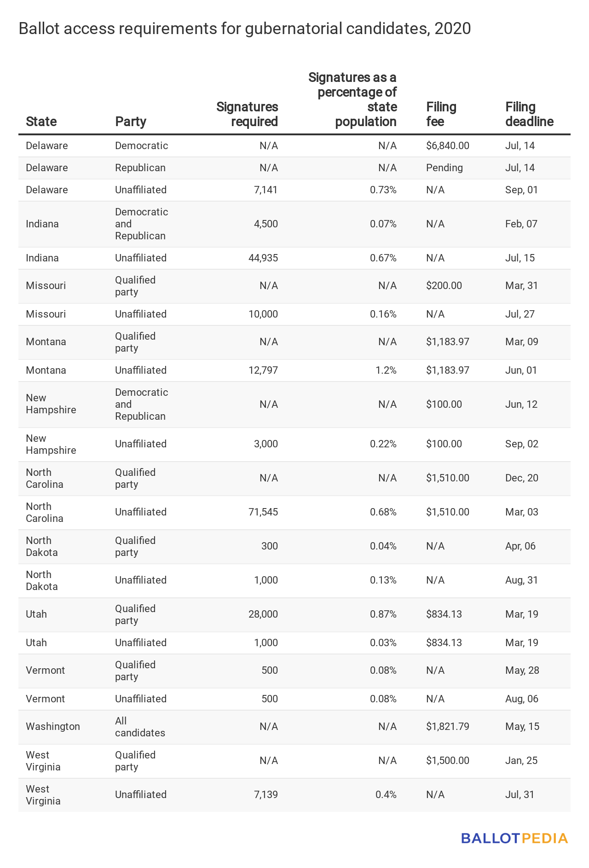Click the $1,821.79 filing fee cell

(x=448, y=727)
